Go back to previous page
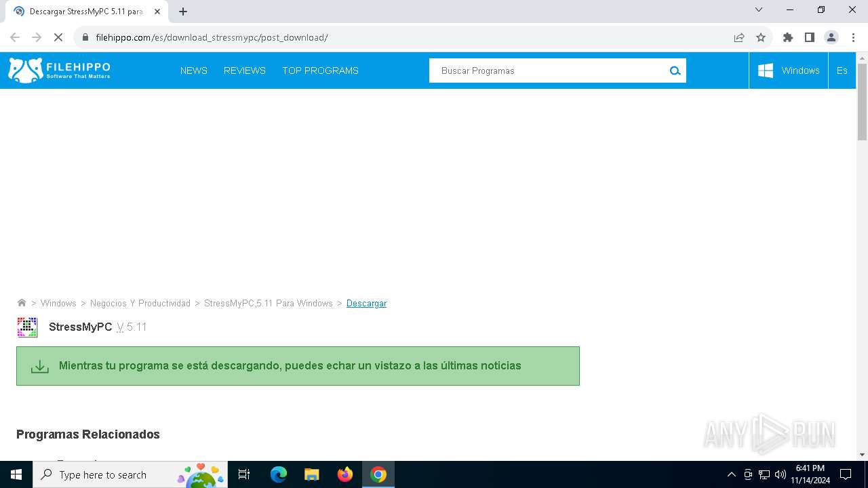This screenshot has height=488, width=868. click(15, 37)
